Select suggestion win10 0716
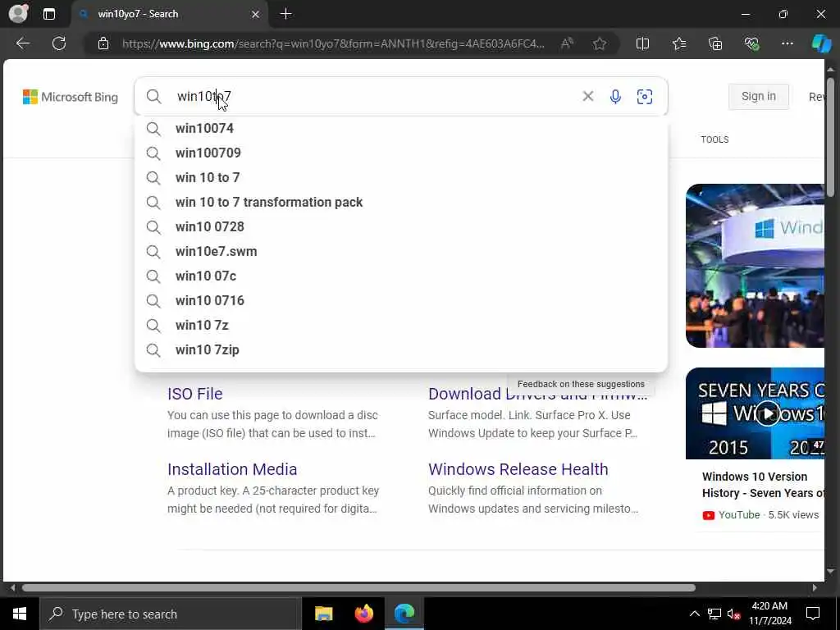The height and width of the screenshot is (630, 840). click(400, 301)
